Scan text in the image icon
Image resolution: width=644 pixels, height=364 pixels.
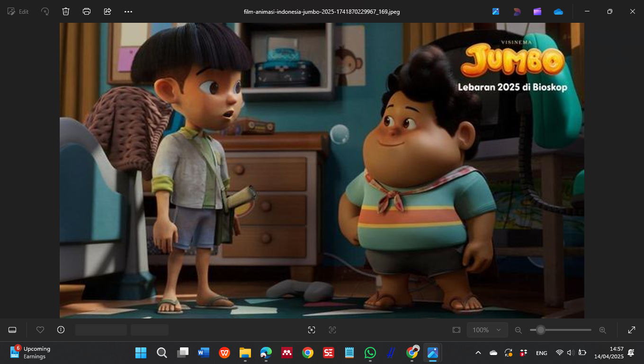[x=332, y=330]
